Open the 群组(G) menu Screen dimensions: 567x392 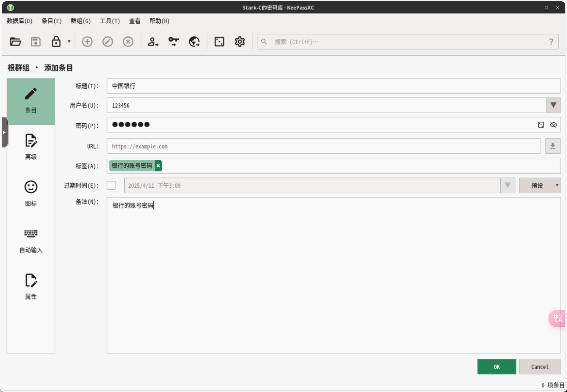tap(81, 21)
